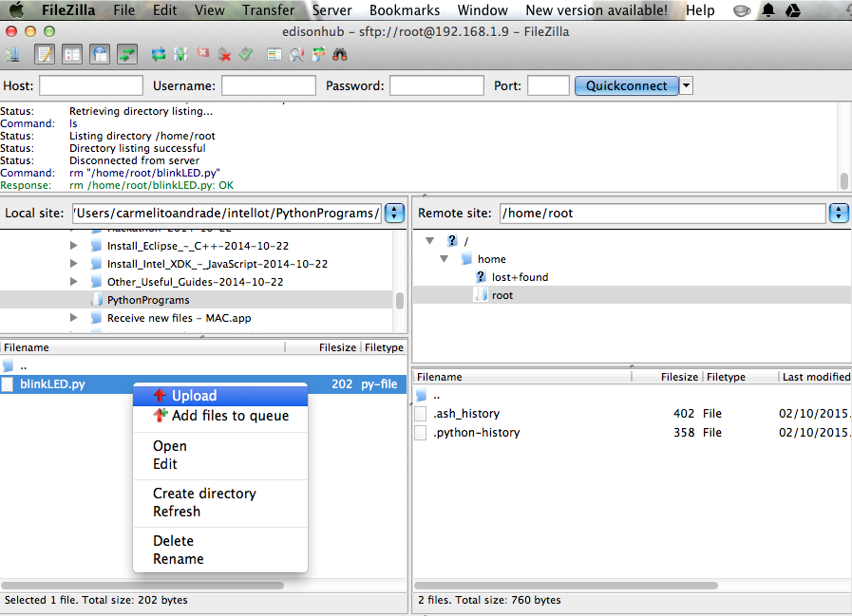Open the FileZilla application menu
The width and height of the screenshot is (852, 616).
tap(68, 10)
